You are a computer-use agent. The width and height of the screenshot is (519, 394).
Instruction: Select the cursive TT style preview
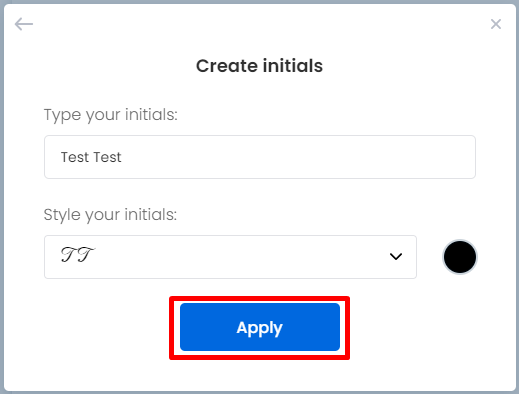coord(78,255)
